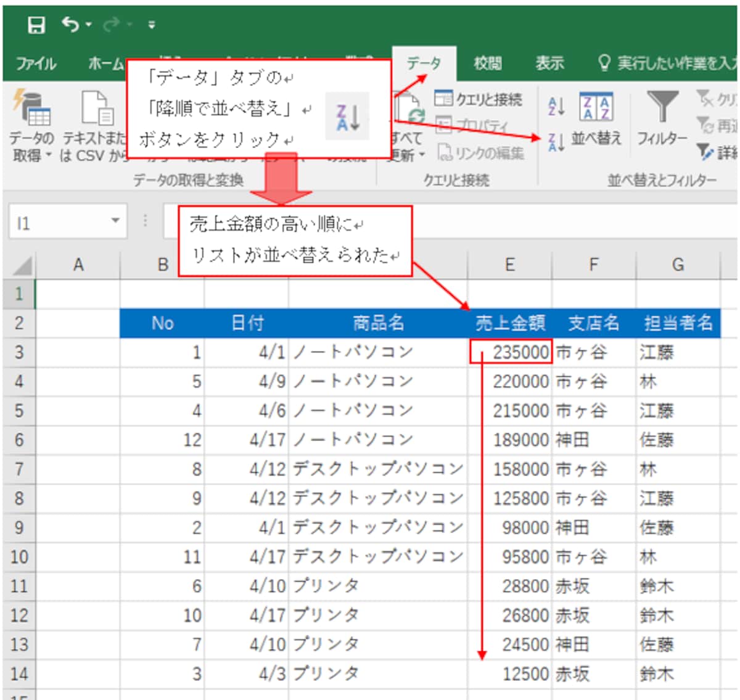Switch to the データ ribbon tab
The width and height of the screenshot is (740, 700).
(424, 63)
